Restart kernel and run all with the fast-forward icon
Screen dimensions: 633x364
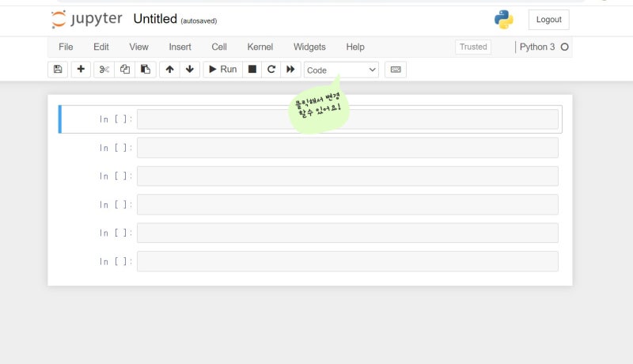point(290,70)
